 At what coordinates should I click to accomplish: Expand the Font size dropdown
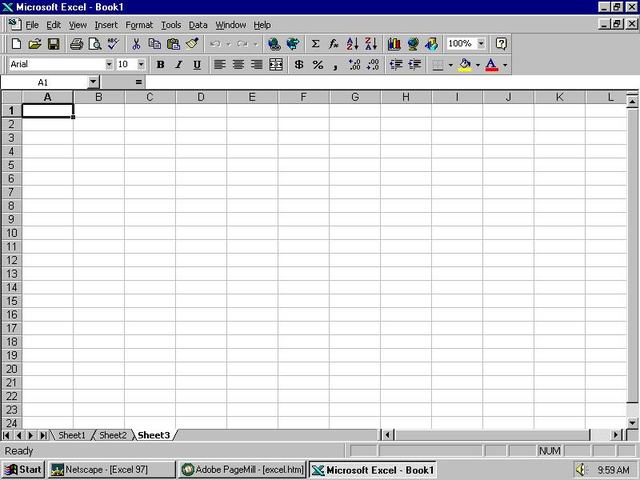(x=141, y=64)
